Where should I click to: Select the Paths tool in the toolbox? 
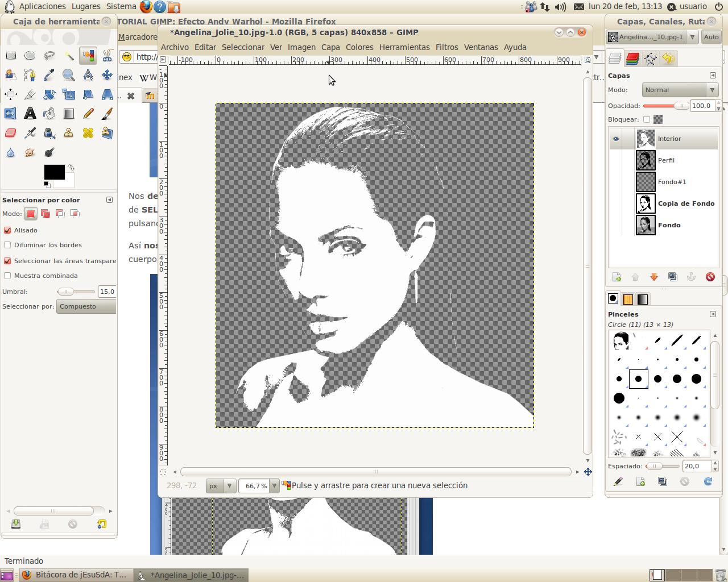tap(28, 74)
